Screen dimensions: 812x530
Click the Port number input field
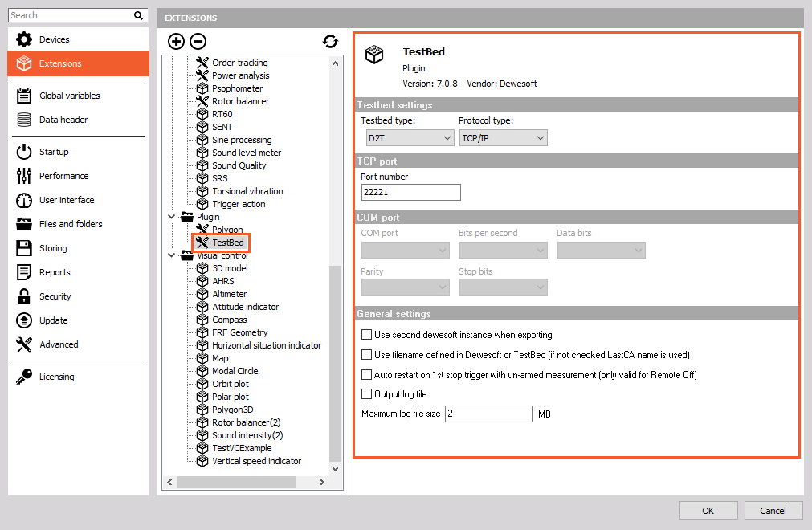click(x=410, y=192)
